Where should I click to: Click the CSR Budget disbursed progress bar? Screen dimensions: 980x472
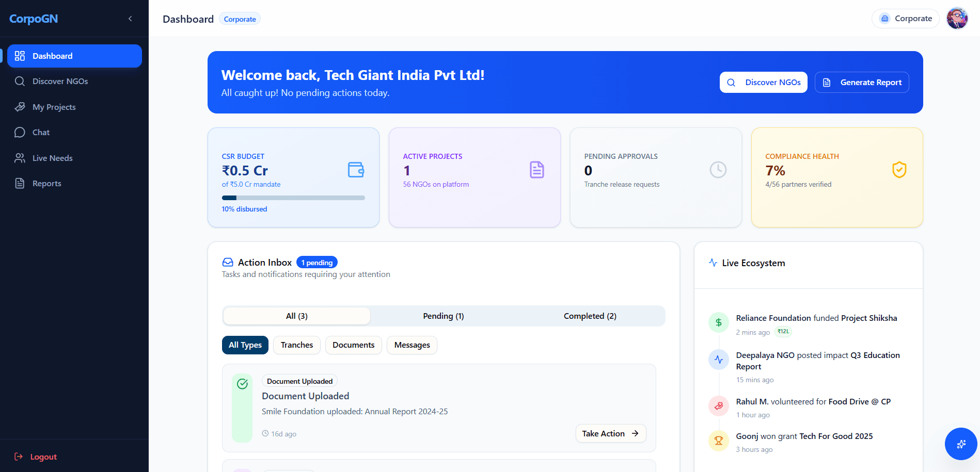293,198
